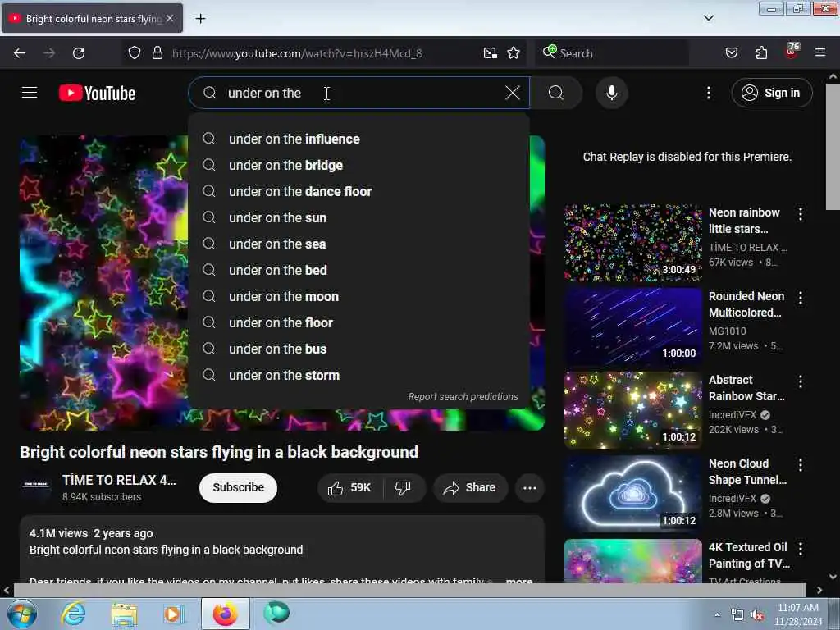Choose suggestion under on the floor
The height and width of the screenshot is (630, 840).
coord(359,322)
